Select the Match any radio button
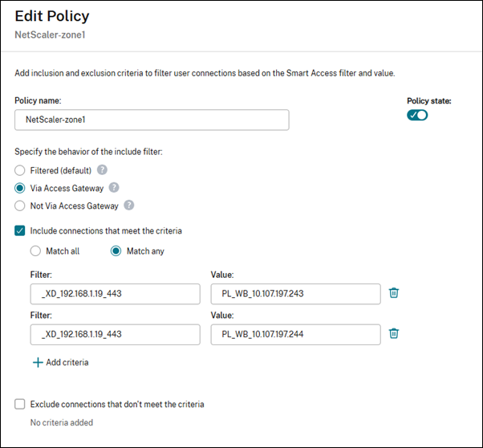The width and height of the screenshot is (483, 448). point(116,251)
